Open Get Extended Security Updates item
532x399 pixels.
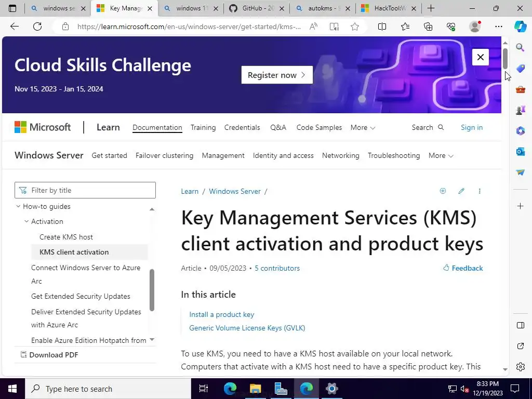pos(81,296)
